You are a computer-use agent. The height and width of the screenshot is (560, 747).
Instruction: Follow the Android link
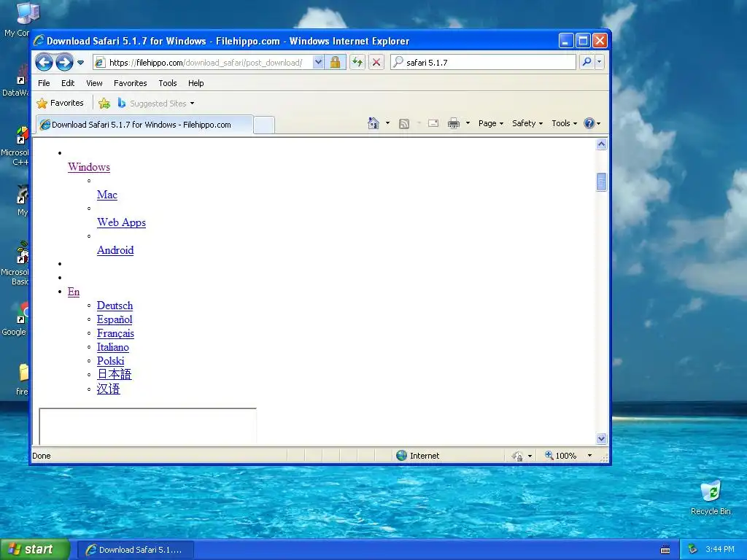115,250
